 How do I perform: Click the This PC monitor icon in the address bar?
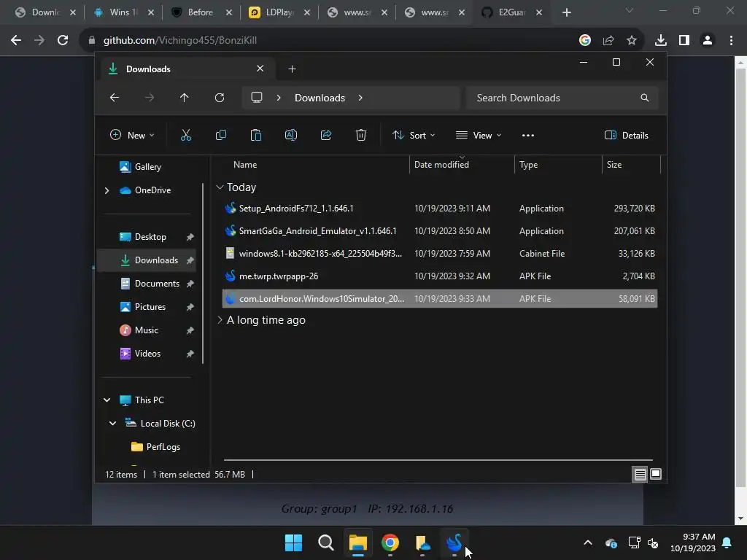tap(257, 98)
